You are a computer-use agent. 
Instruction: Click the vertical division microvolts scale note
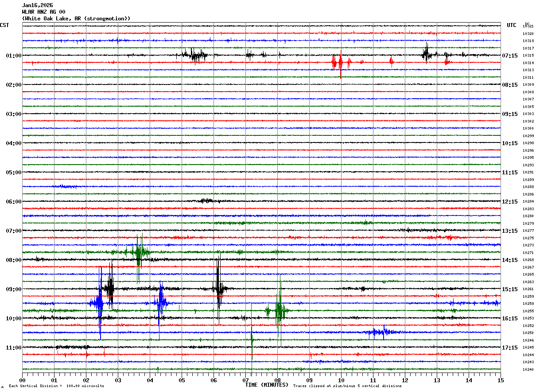(x=56, y=386)
